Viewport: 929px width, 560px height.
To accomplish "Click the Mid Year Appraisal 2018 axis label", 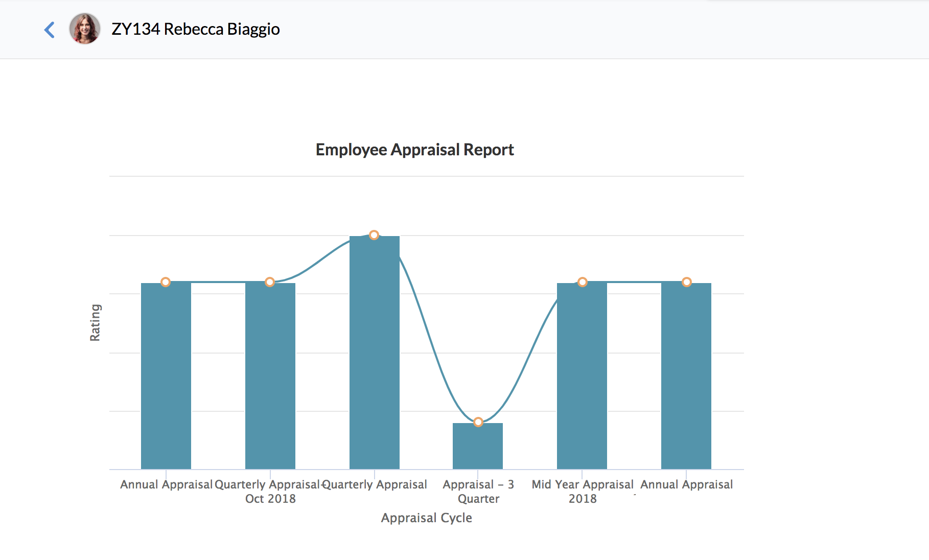I will click(583, 491).
